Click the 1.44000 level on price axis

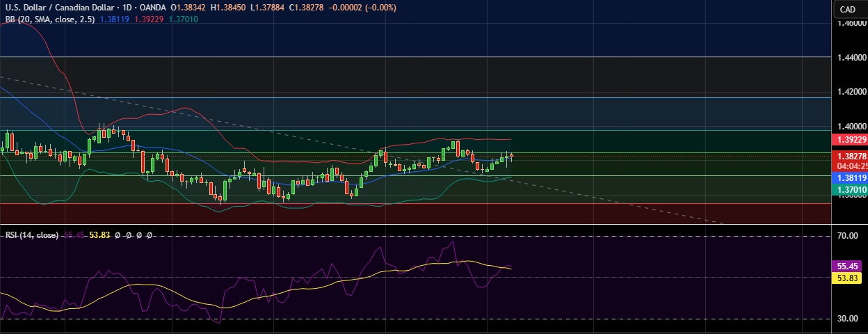tap(851, 57)
